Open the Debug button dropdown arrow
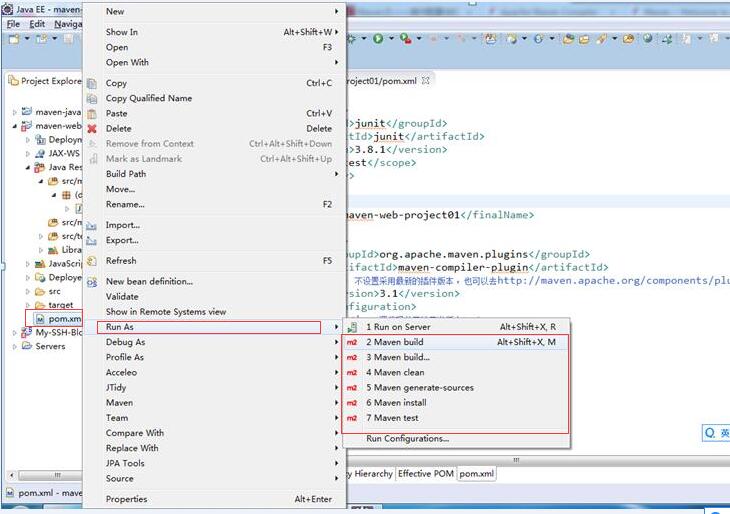This screenshot has width=730, height=514. tap(364, 39)
